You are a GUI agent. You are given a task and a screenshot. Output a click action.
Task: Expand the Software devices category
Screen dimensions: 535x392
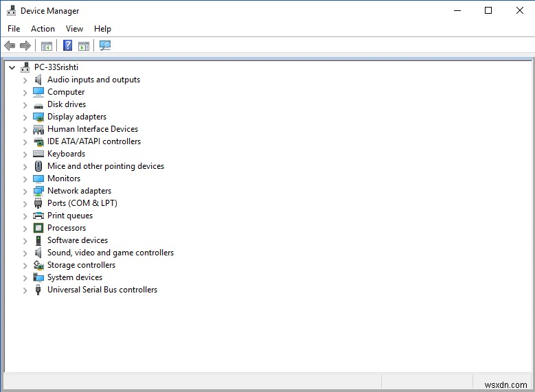(25, 241)
